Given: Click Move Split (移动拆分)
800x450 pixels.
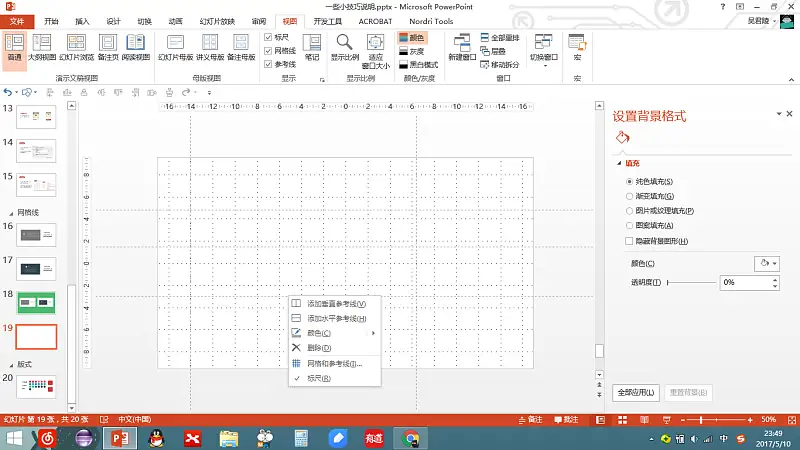Looking at the screenshot, I should 500,65.
